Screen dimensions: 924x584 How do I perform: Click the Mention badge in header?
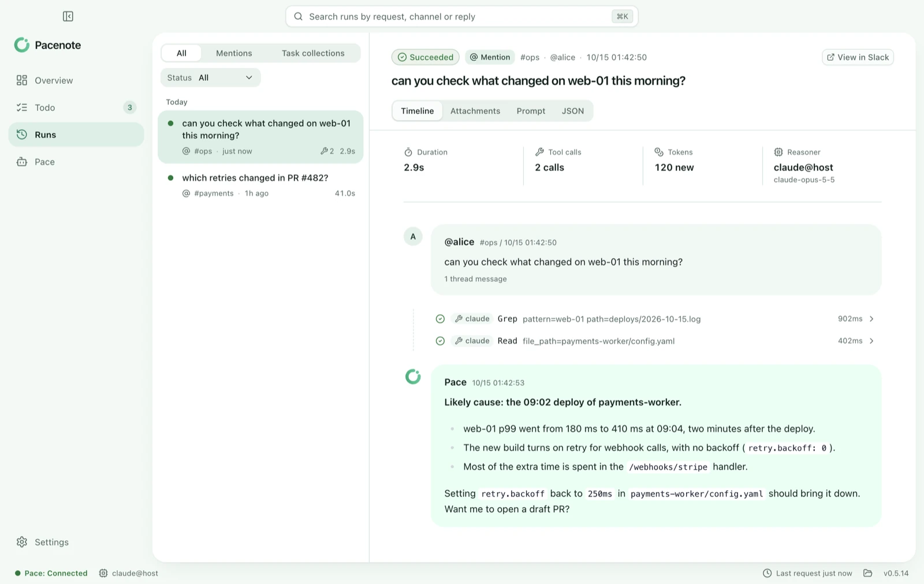pyautogui.click(x=490, y=57)
